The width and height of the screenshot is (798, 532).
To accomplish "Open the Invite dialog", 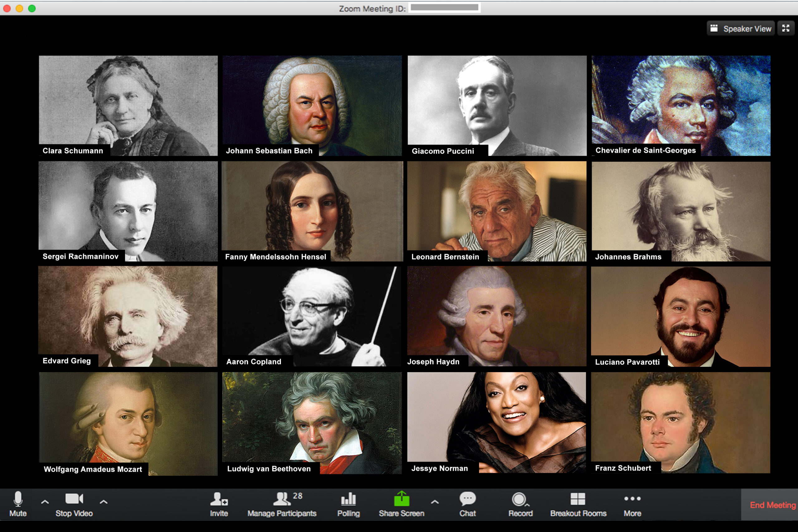I will point(219,504).
